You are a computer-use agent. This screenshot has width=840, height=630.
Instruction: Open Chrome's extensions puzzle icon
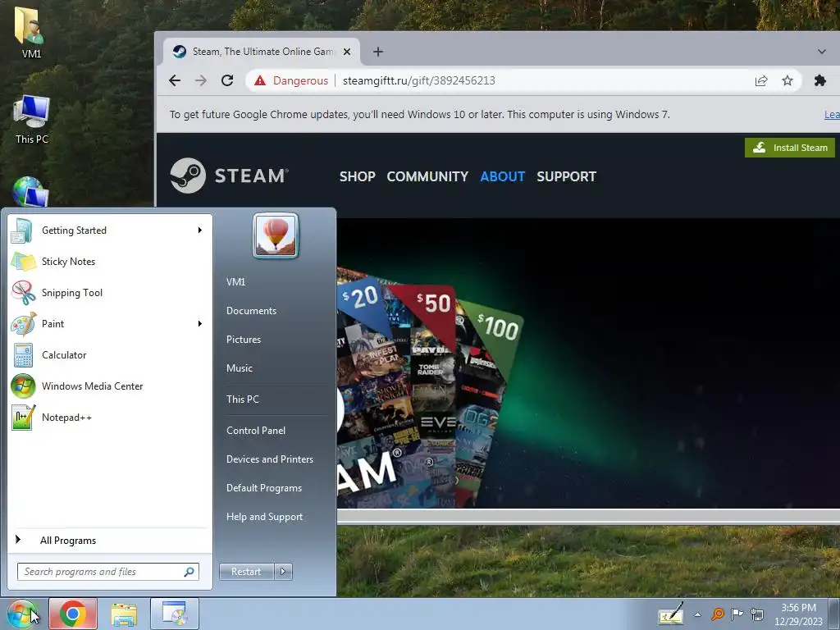coord(819,80)
